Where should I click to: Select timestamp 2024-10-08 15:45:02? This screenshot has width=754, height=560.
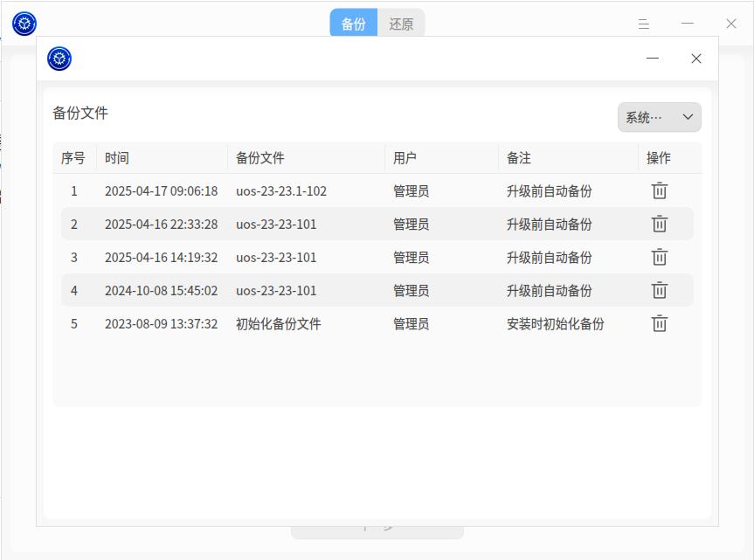(161, 290)
